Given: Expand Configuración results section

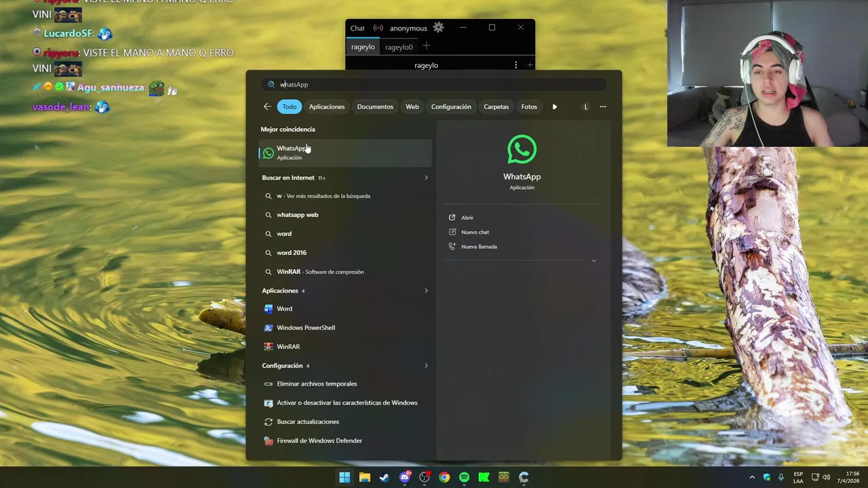Looking at the screenshot, I should pyautogui.click(x=426, y=365).
